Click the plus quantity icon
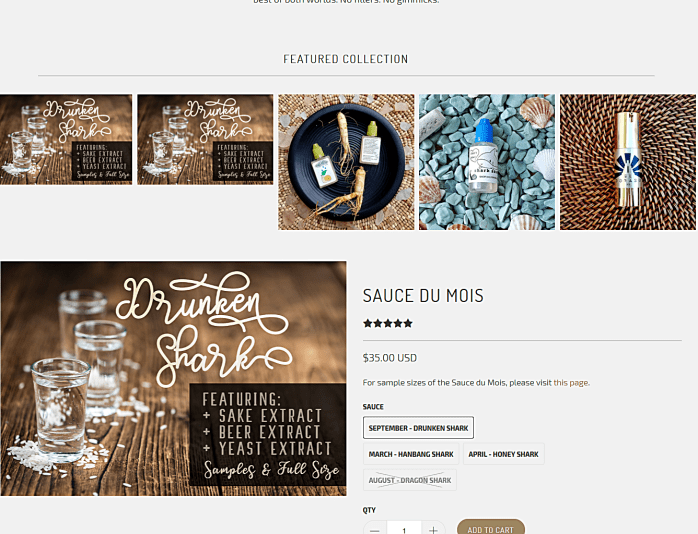This screenshot has height=534, width=698. point(433,529)
